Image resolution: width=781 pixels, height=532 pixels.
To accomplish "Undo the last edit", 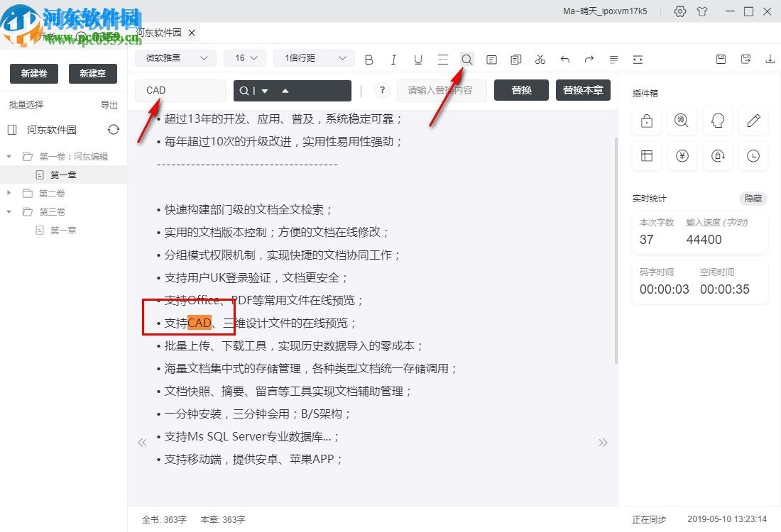I will pyautogui.click(x=564, y=59).
